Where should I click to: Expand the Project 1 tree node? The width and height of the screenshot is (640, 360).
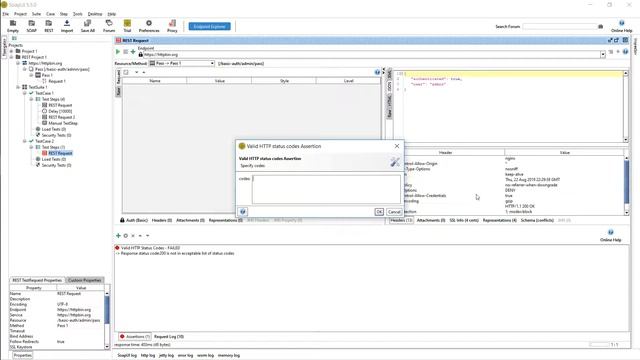pos(11,51)
